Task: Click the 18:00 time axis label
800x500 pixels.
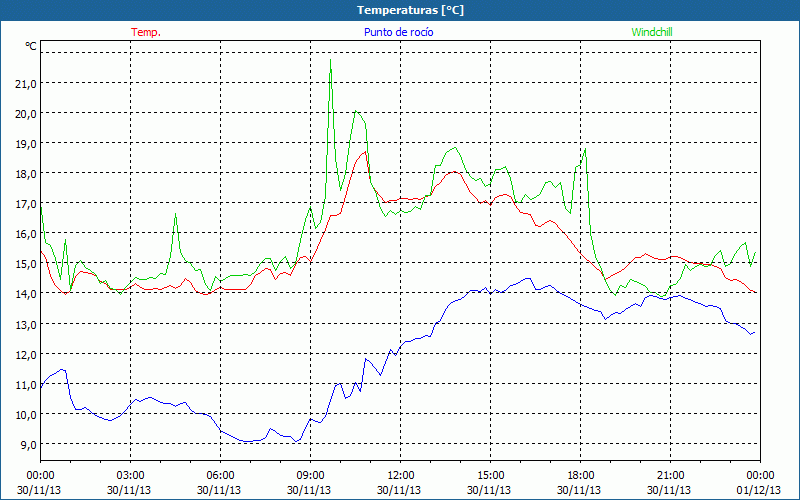Action: (x=581, y=476)
